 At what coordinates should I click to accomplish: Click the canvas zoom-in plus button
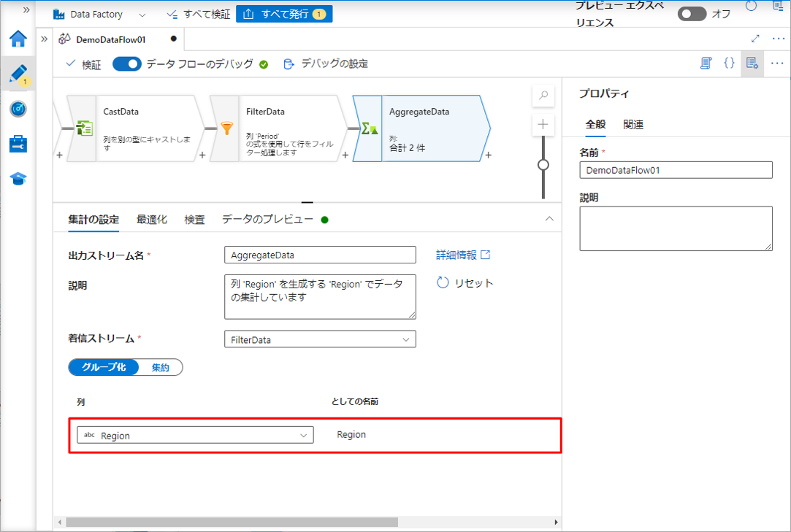(x=543, y=125)
